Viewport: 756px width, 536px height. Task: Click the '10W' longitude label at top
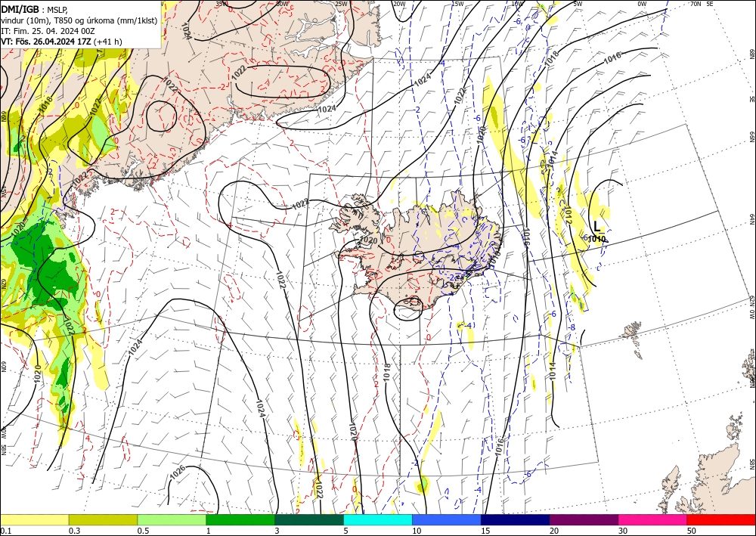pyautogui.click(x=517, y=4)
